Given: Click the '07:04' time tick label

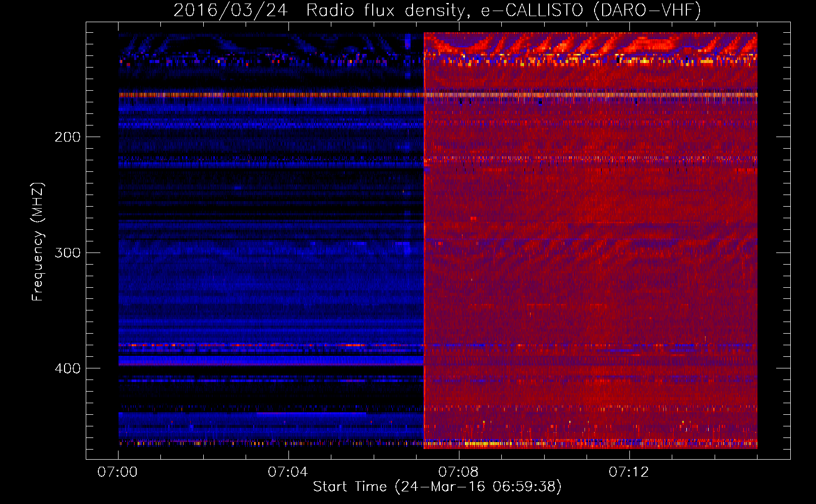Looking at the screenshot, I should (288, 472).
